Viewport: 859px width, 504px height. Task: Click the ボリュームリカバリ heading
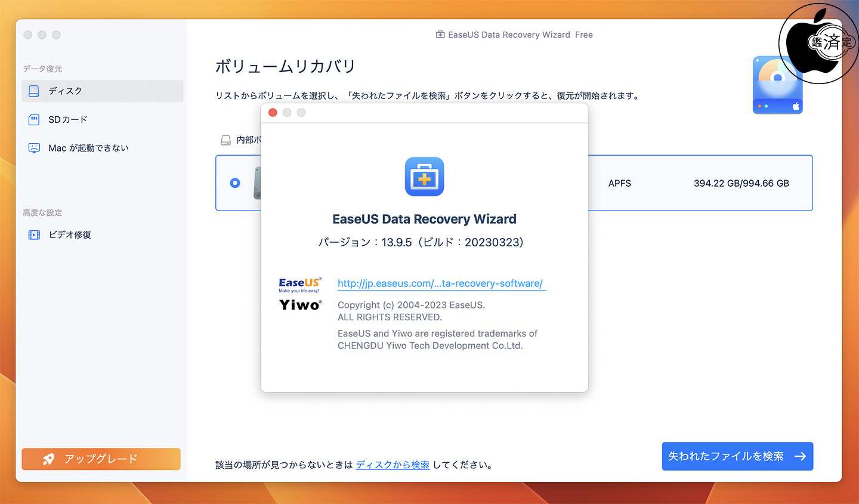[285, 66]
